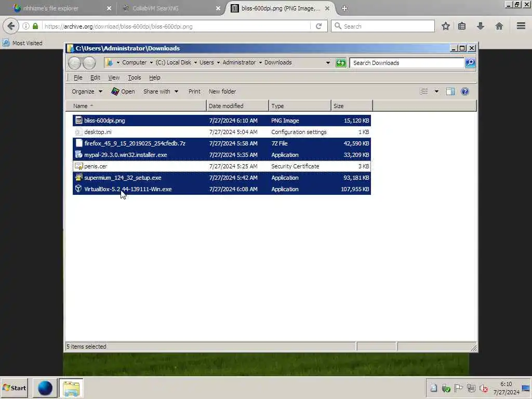Reload the archive.org page
The width and height of the screenshot is (532, 399).
click(318, 26)
